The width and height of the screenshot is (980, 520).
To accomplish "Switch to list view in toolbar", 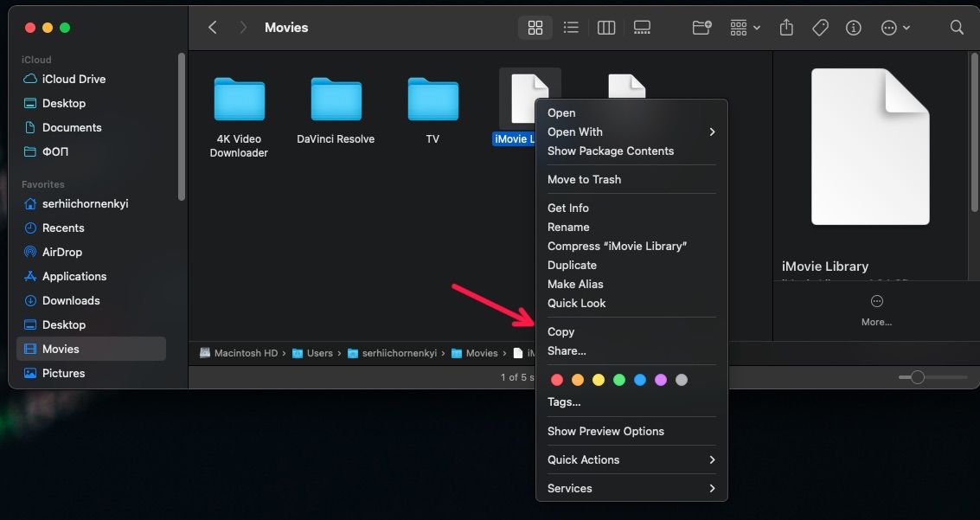I will [x=571, y=28].
